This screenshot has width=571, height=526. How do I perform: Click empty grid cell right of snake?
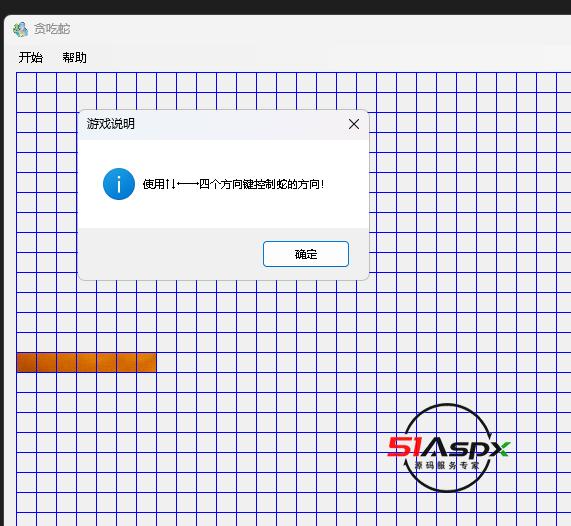pos(167,362)
